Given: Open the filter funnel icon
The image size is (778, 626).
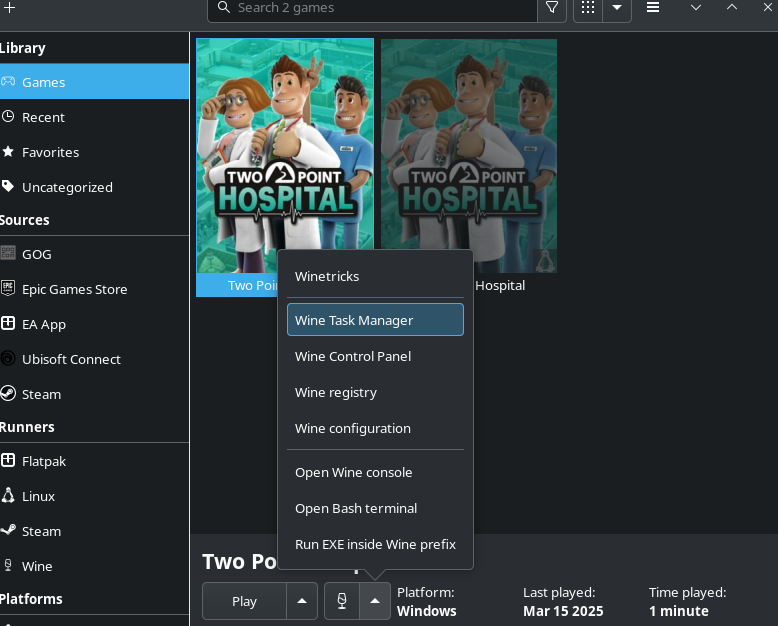Looking at the screenshot, I should (x=552, y=7).
